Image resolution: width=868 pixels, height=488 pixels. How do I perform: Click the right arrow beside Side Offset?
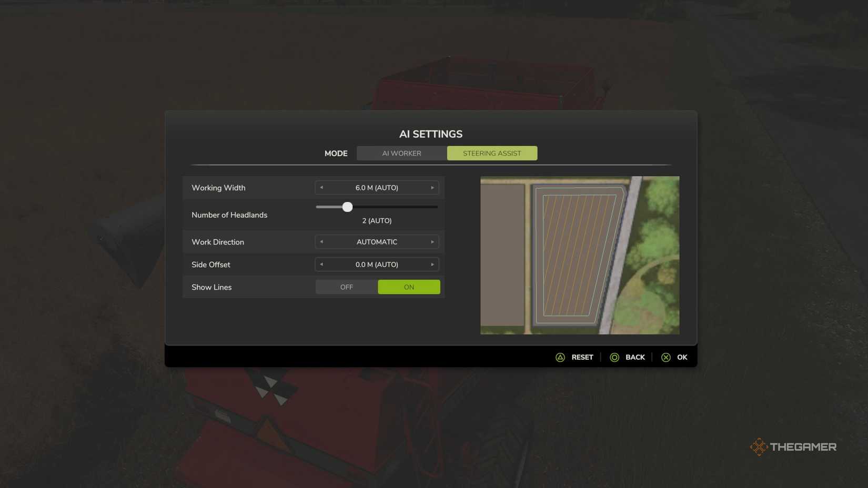pos(433,265)
